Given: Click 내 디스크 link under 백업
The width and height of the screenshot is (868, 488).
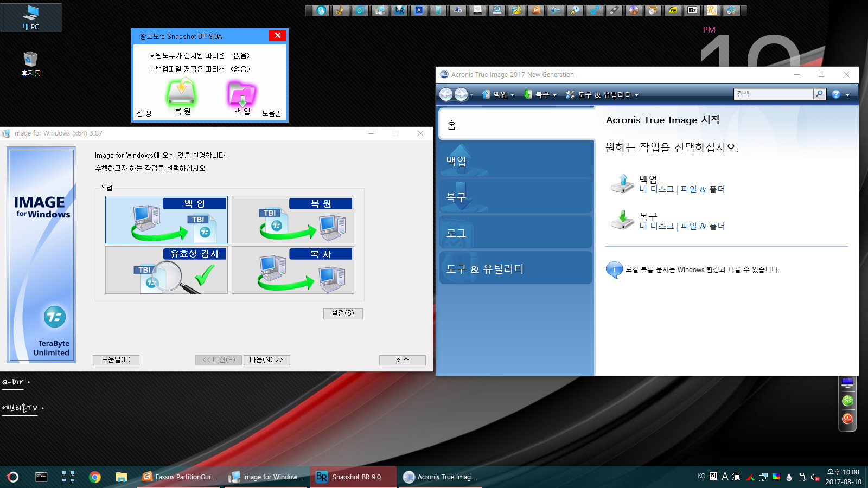Looking at the screenshot, I should (656, 189).
